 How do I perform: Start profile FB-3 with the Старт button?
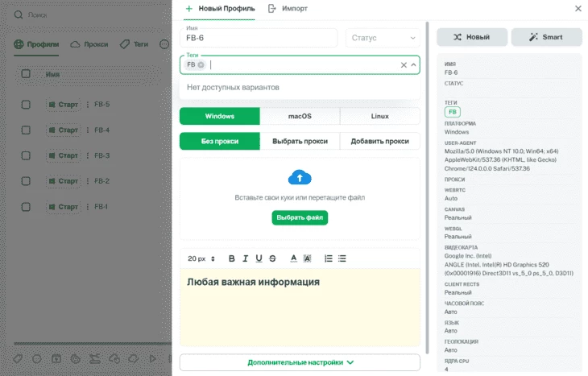pos(64,155)
